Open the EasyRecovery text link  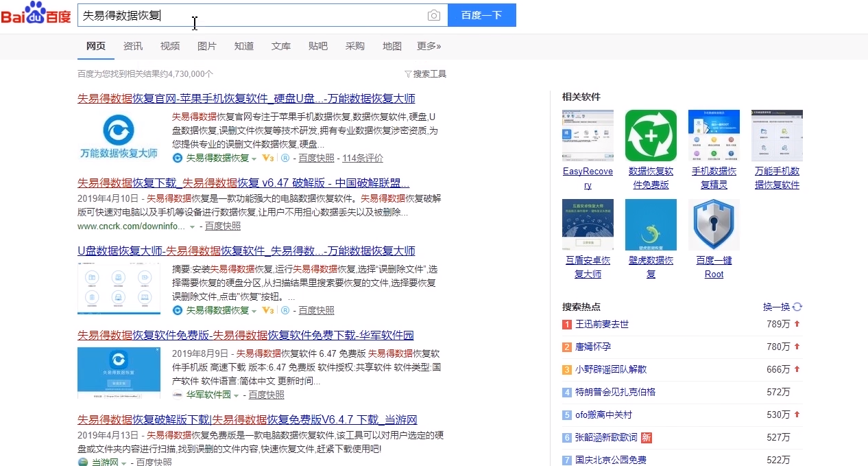point(588,178)
